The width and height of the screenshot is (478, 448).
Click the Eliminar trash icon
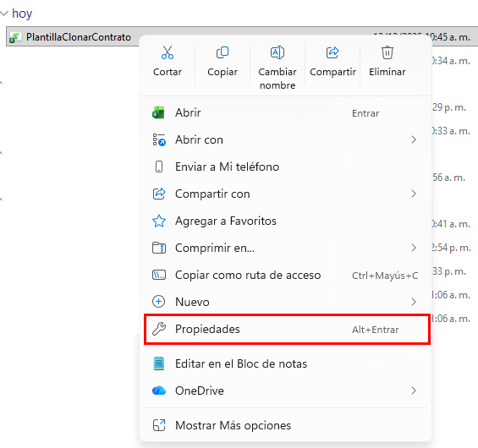pyautogui.click(x=387, y=52)
